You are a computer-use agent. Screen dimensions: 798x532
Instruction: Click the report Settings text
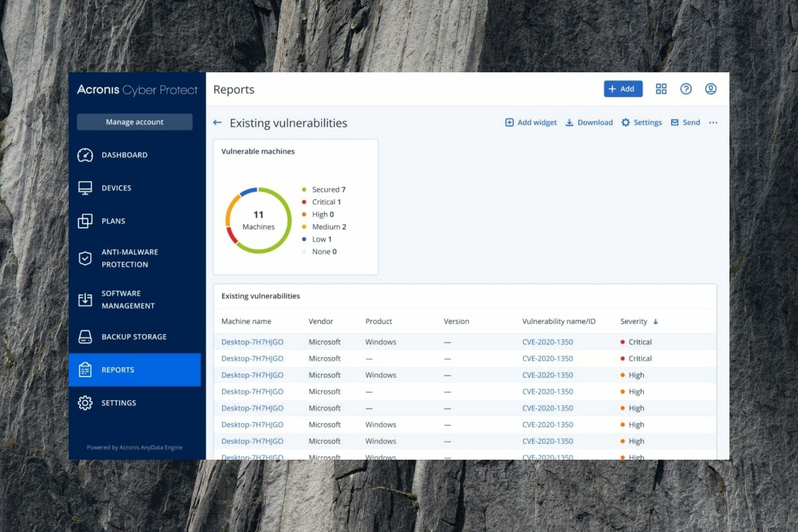[x=648, y=122]
